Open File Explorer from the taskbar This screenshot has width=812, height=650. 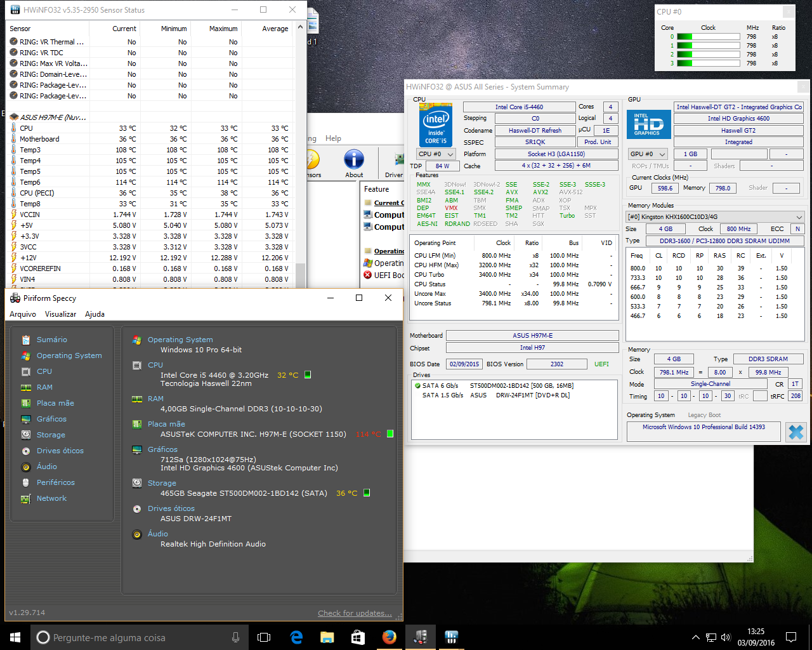tap(327, 637)
